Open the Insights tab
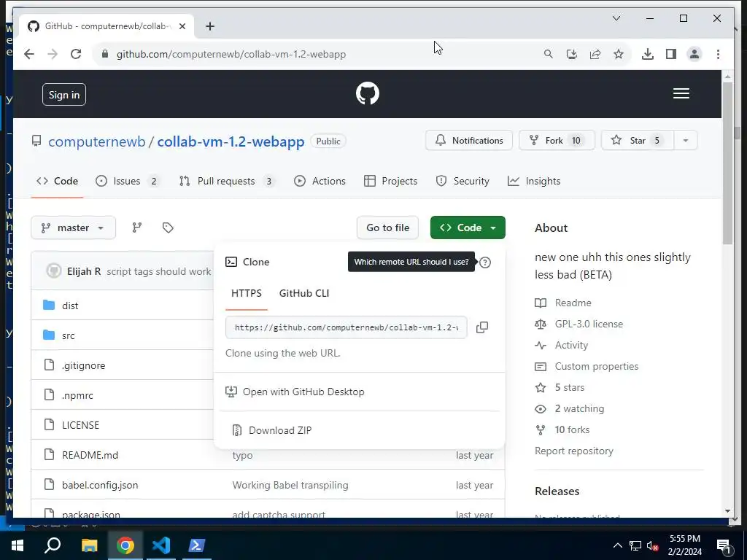The height and width of the screenshot is (560, 747). pyautogui.click(x=534, y=181)
